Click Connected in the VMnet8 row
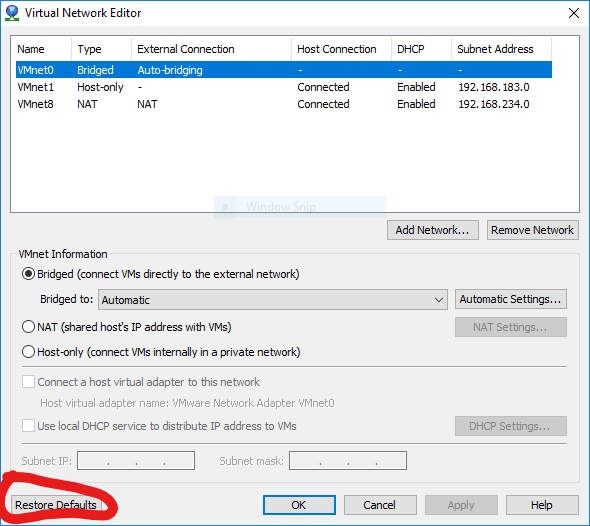This screenshot has width=590, height=526. [x=323, y=104]
